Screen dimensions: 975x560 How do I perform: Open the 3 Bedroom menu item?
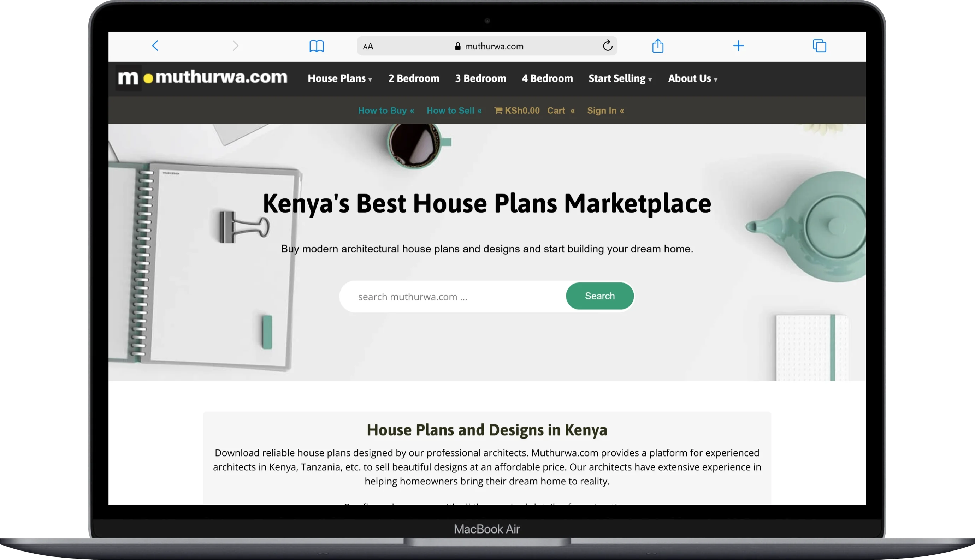480,78
